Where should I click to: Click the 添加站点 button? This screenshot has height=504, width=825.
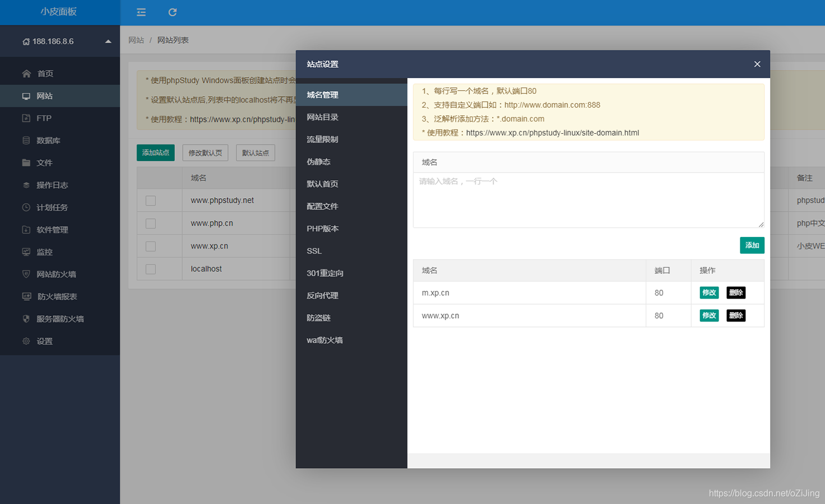click(156, 153)
